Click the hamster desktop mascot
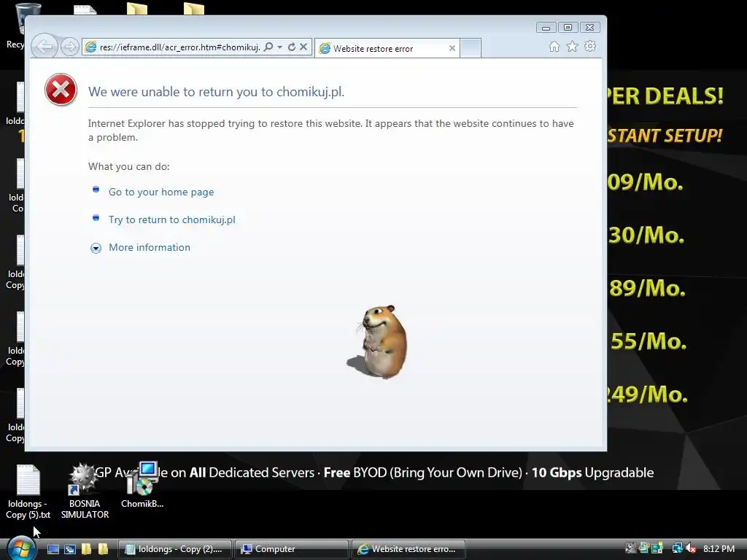This screenshot has height=560, width=747. click(x=379, y=341)
